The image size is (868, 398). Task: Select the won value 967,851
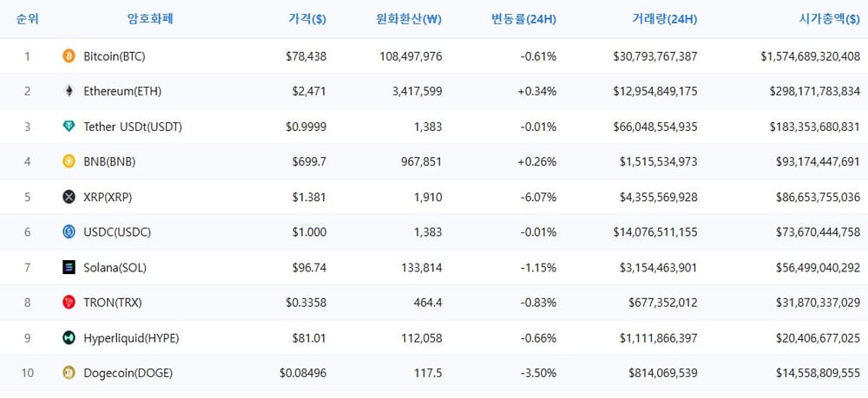[x=422, y=162]
